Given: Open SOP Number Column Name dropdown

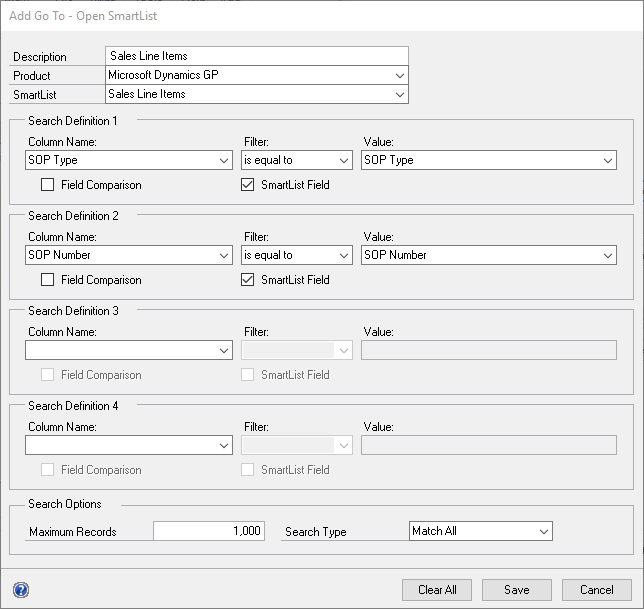Looking at the screenshot, I should point(129,255).
